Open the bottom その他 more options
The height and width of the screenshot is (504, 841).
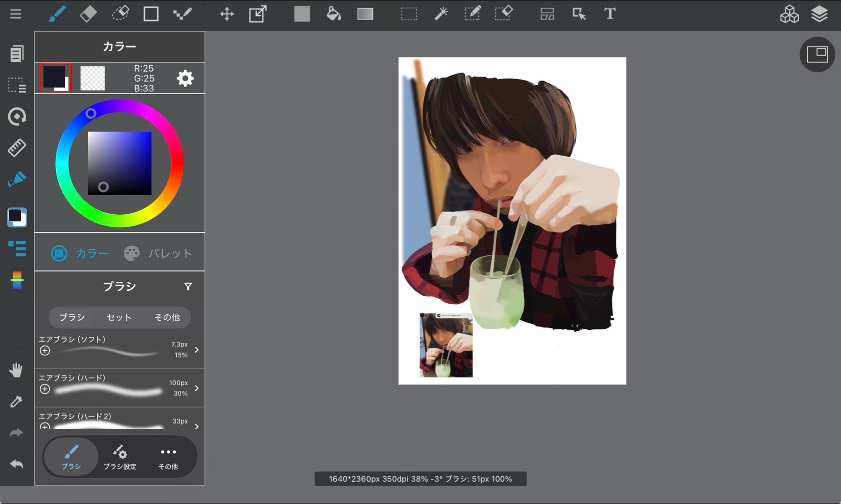168,457
